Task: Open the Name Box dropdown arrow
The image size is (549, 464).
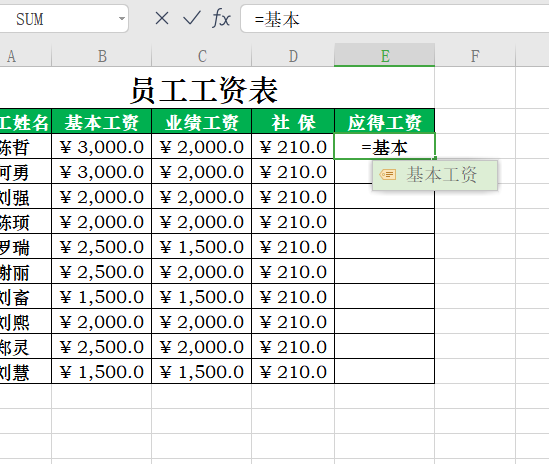Action: [x=121, y=19]
